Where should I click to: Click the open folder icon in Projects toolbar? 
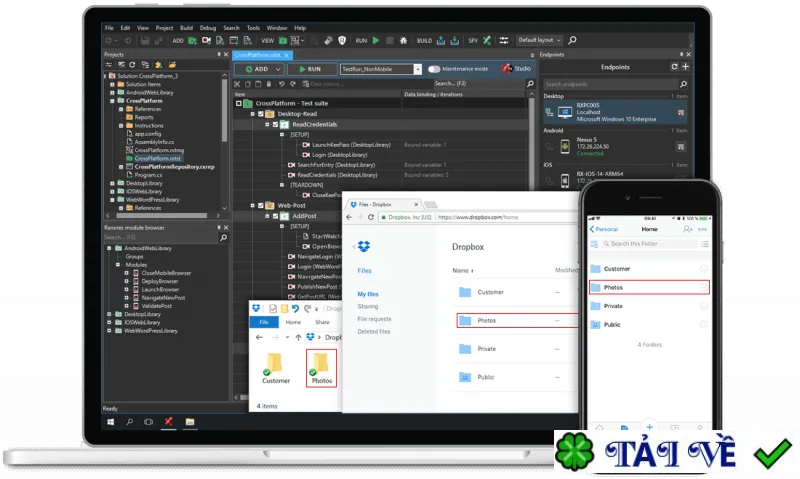(172, 65)
